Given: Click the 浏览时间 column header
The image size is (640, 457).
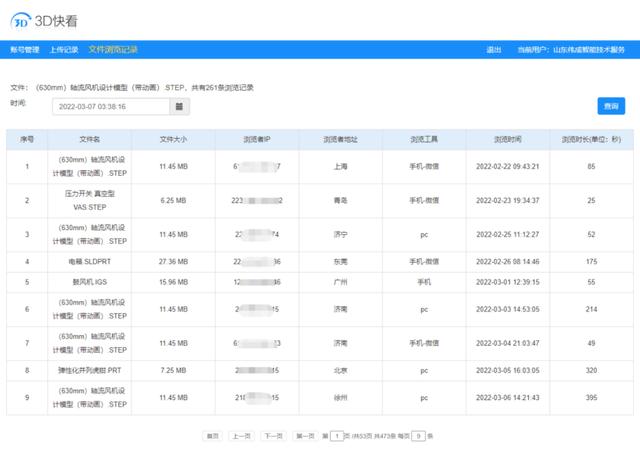Looking at the screenshot, I should point(508,140).
